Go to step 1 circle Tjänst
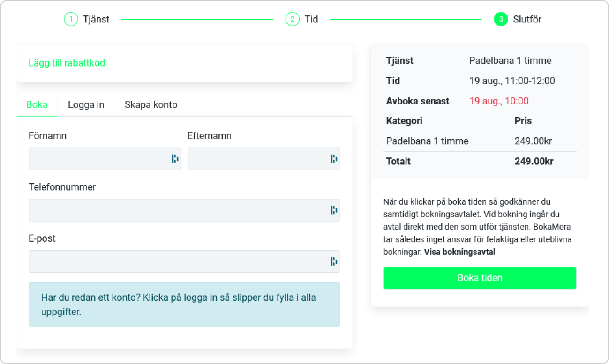609x364 pixels. pos(71,19)
